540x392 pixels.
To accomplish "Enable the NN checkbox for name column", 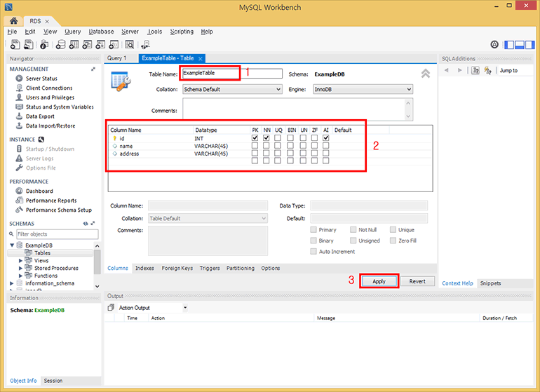I will 266,146.
